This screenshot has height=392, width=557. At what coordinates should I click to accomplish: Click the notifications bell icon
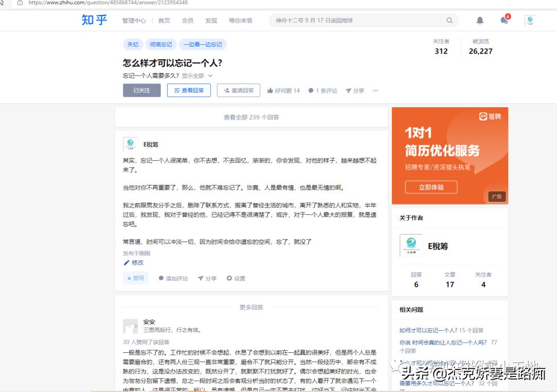pos(479,20)
